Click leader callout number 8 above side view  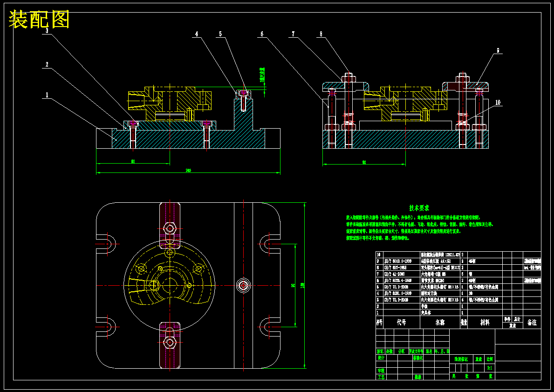point(321,34)
